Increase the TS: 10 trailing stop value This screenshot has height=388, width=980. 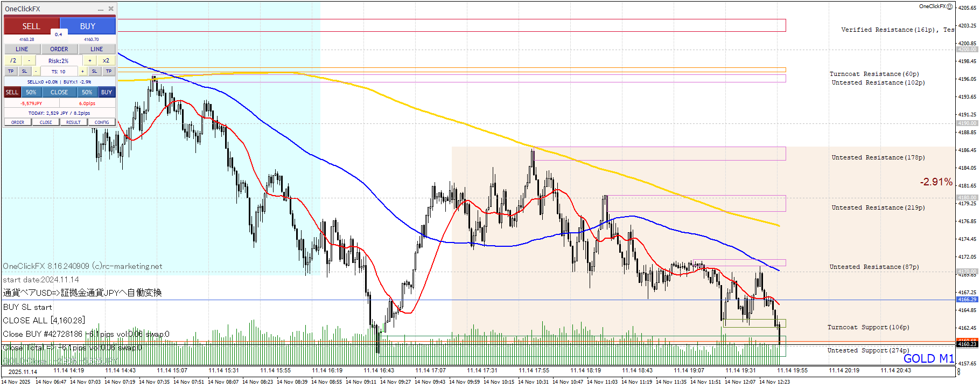(x=82, y=71)
